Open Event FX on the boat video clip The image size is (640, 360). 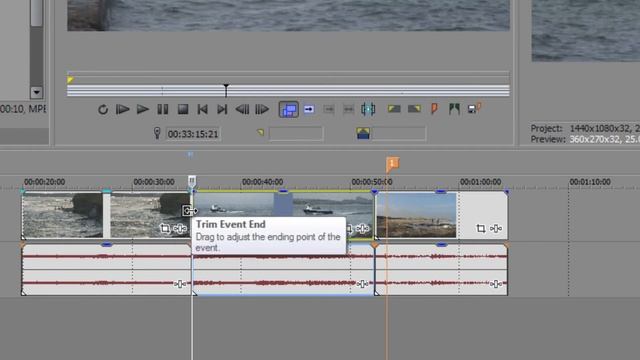tap(362, 229)
